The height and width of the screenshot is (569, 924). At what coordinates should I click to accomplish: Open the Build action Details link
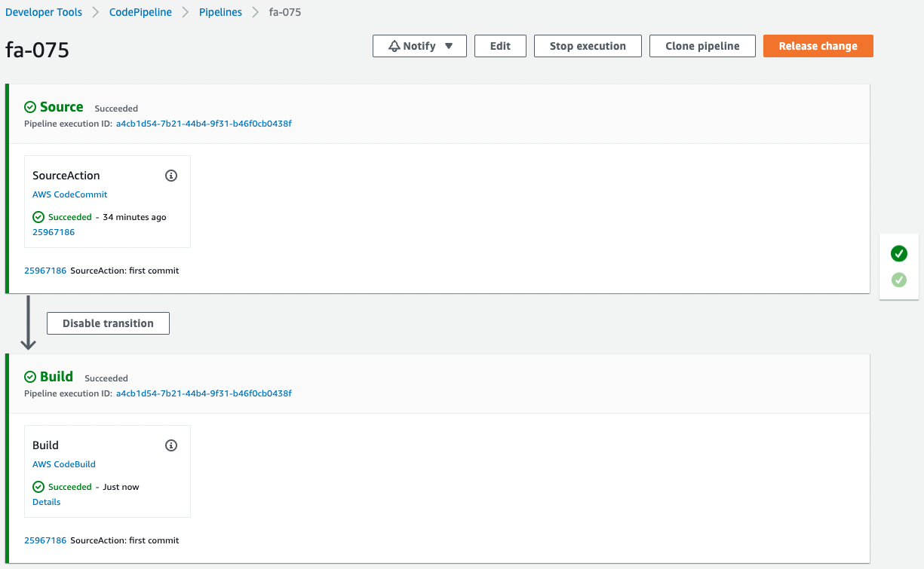click(x=47, y=502)
